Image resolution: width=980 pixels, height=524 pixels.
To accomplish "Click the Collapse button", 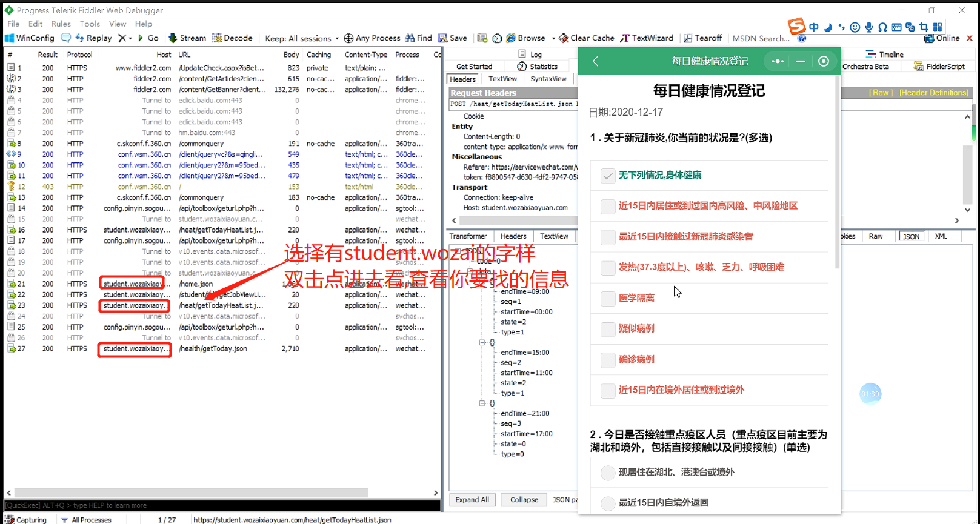I will pyautogui.click(x=524, y=500).
